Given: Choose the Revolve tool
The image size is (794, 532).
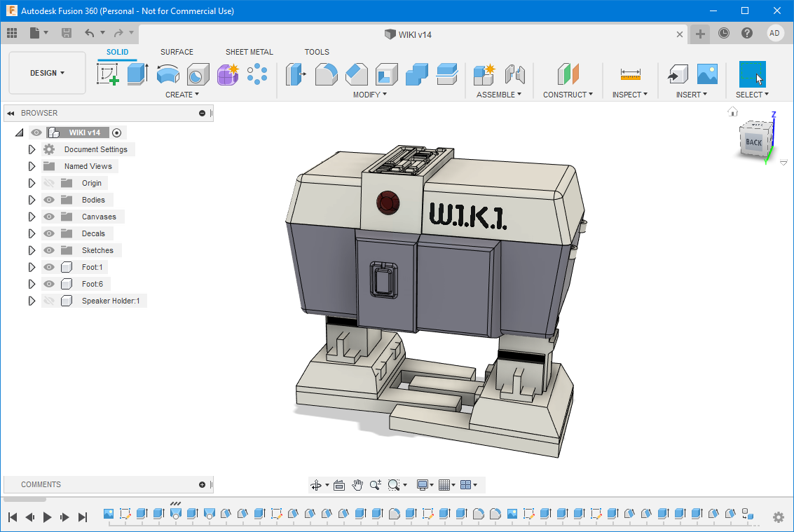Looking at the screenshot, I should tap(167, 74).
